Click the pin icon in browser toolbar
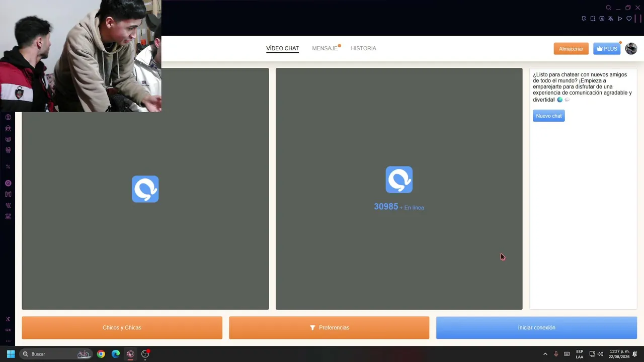This screenshot has width=644, height=362. coord(584,19)
